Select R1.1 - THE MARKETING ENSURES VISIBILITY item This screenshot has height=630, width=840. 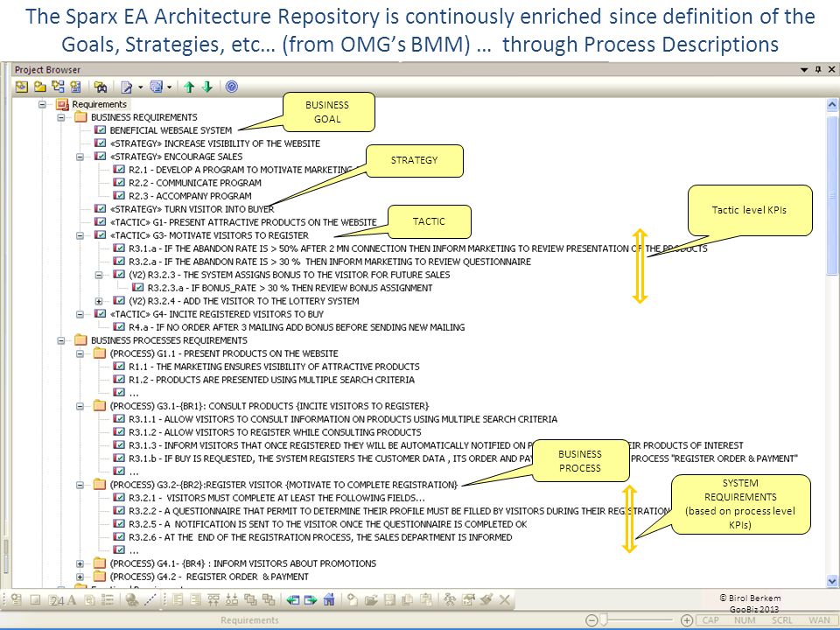click(x=274, y=367)
